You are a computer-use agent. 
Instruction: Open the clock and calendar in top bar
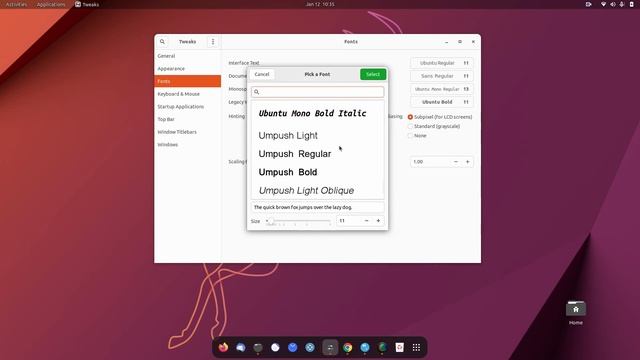(320, 4)
